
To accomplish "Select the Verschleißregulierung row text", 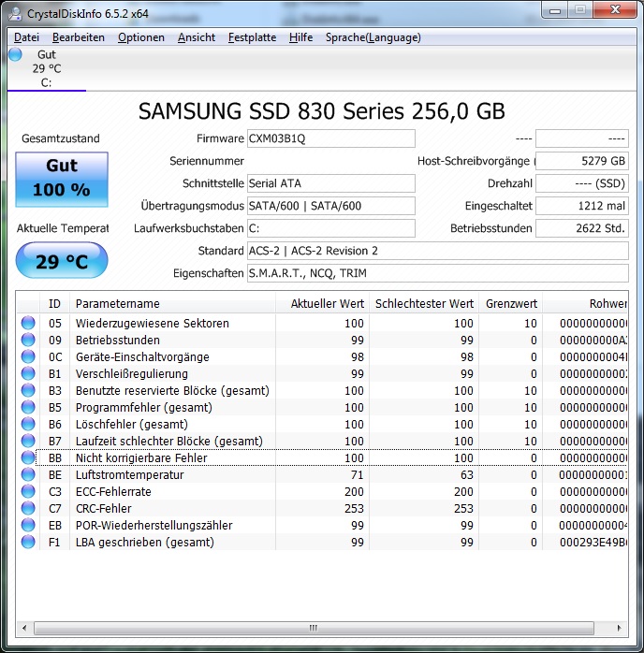I will [132, 373].
